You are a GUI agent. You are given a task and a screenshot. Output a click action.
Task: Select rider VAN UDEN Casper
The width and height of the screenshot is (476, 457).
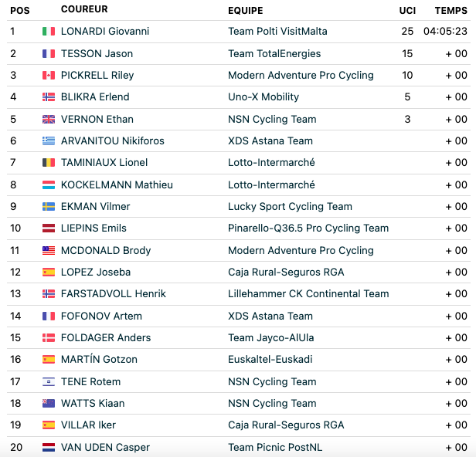click(x=105, y=447)
